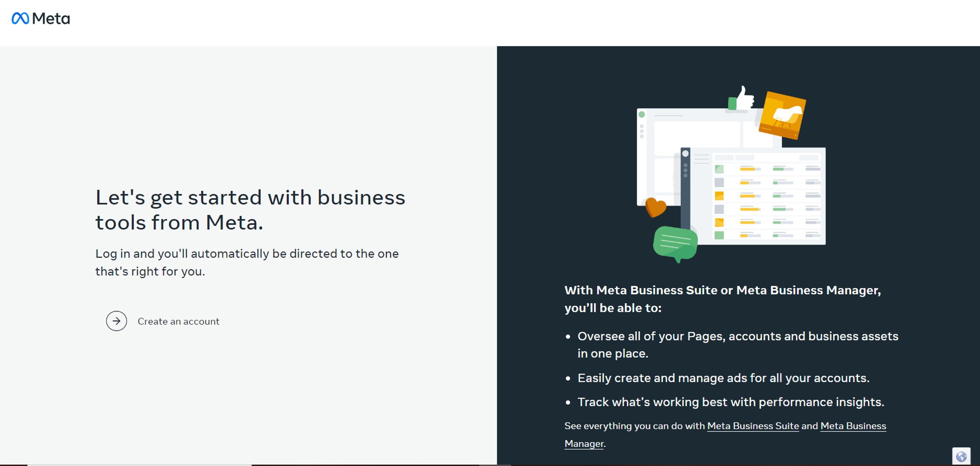
Task: Click the "With Meta Business Suite" bold heading
Action: 722,299
